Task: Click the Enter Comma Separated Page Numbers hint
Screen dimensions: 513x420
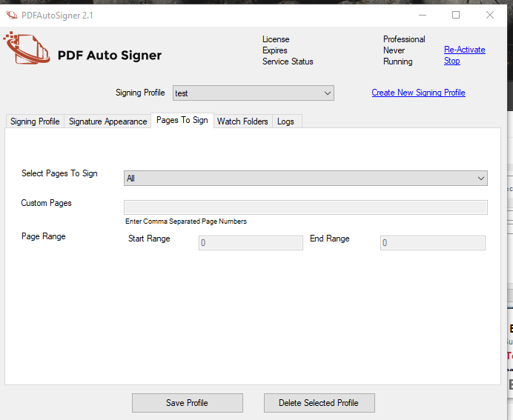Action: tap(186, 221)
